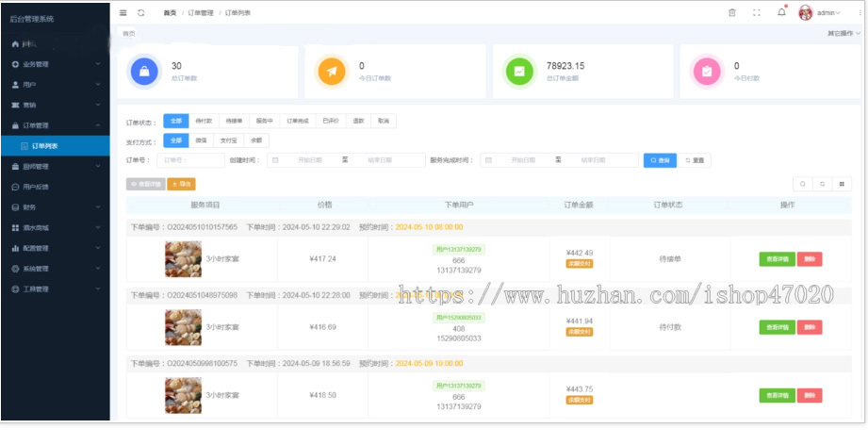Click the 业务管理 plus-circle icon
The width and height of the screenshot is (868, 445).
[15, 64]
